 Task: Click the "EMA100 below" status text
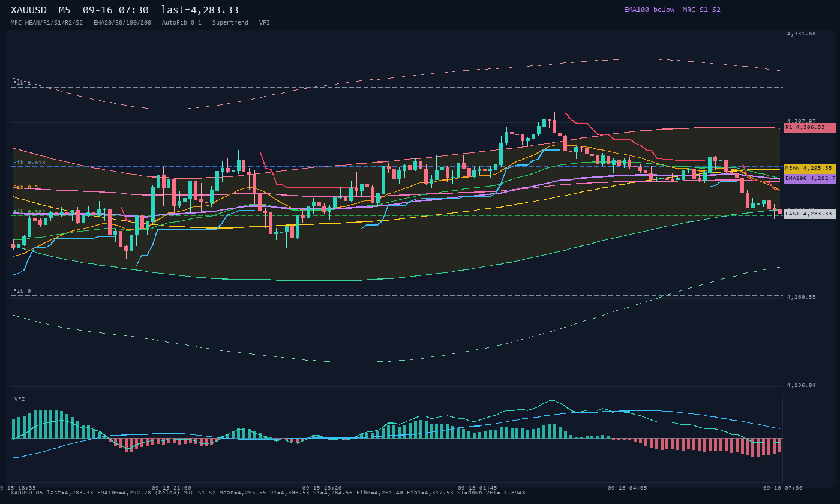[649, 10]
